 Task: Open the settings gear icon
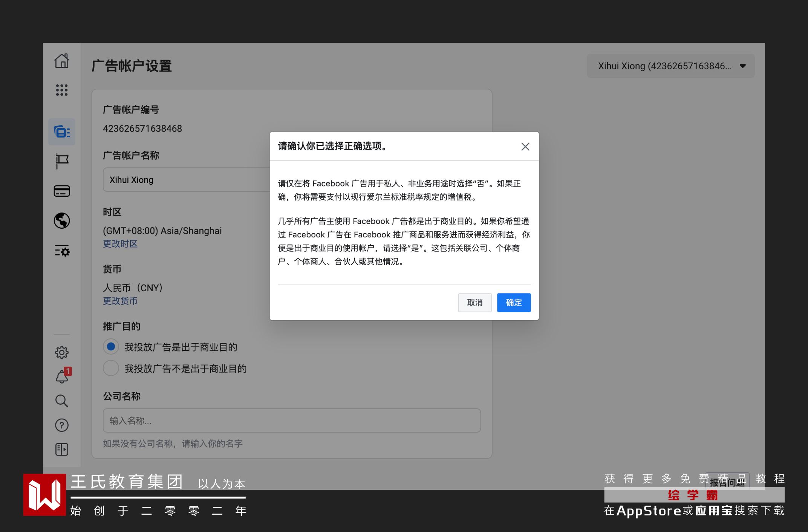click(x=62, y=352)
